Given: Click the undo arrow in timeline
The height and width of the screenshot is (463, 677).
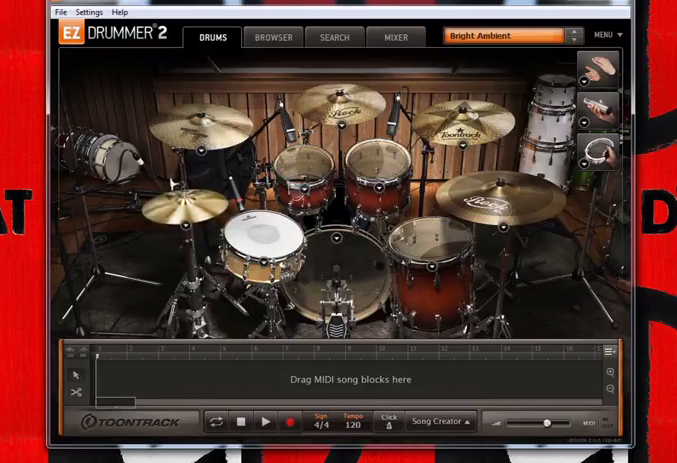Looking at the screenshot, I should [x=70, y=351].
